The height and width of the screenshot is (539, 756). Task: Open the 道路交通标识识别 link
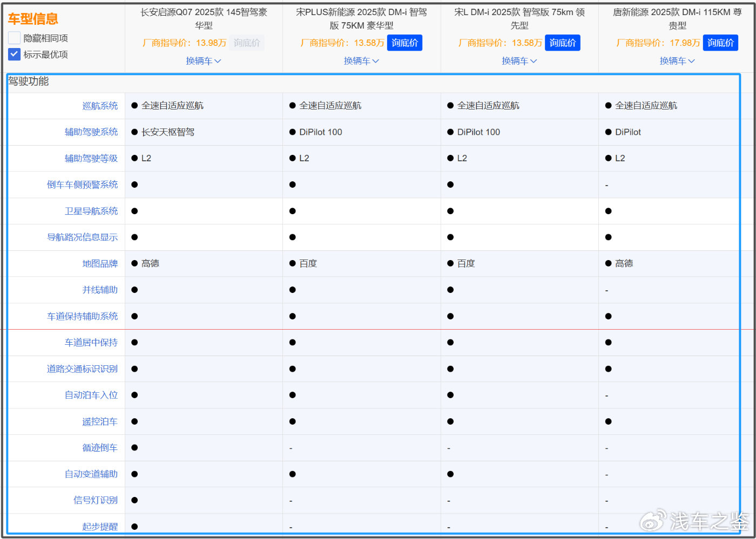click(x=82, y=369)
